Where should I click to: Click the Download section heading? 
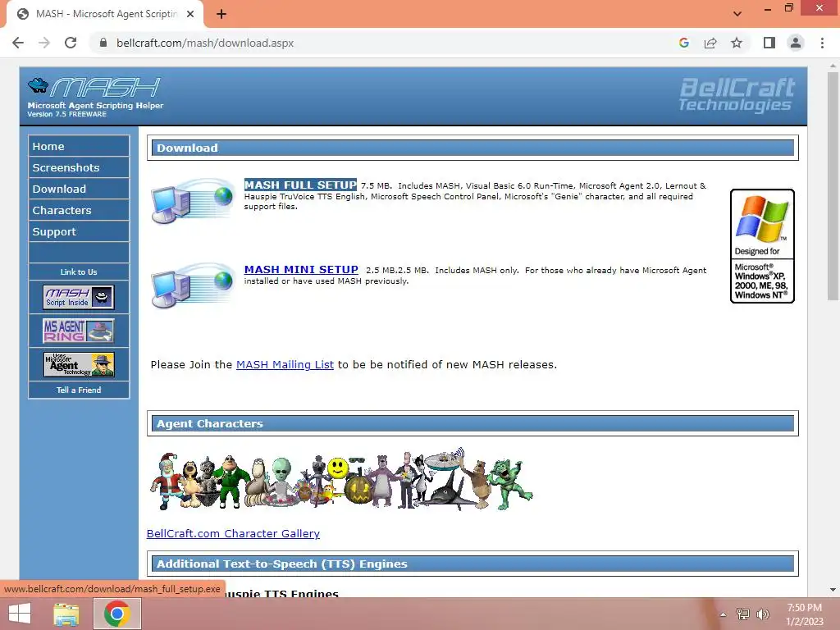(x=472, y=148)
